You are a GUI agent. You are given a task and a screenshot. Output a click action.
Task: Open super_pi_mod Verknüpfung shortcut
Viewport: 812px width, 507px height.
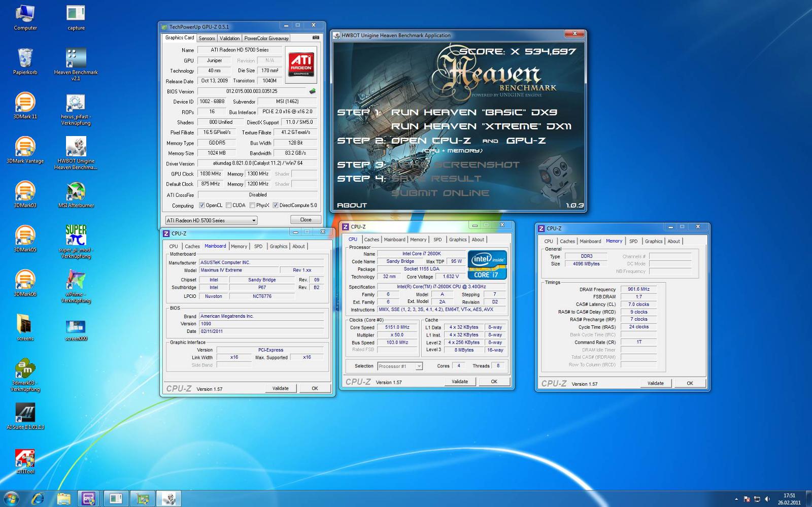tap(76, 242)
